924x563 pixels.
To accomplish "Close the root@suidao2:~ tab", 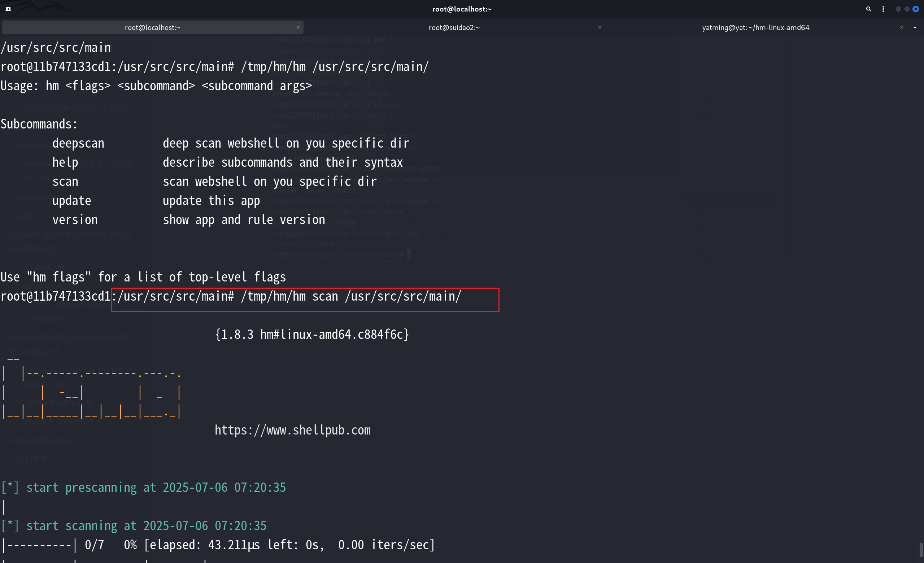I will pos(599,27).
